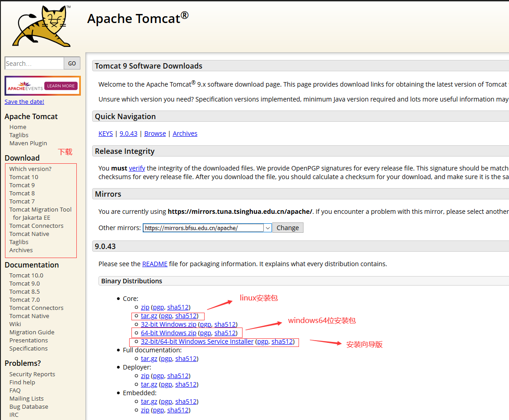The image size is (509, 420).
Task: Open the Wiki sidebar link
Action: (15, 323)
